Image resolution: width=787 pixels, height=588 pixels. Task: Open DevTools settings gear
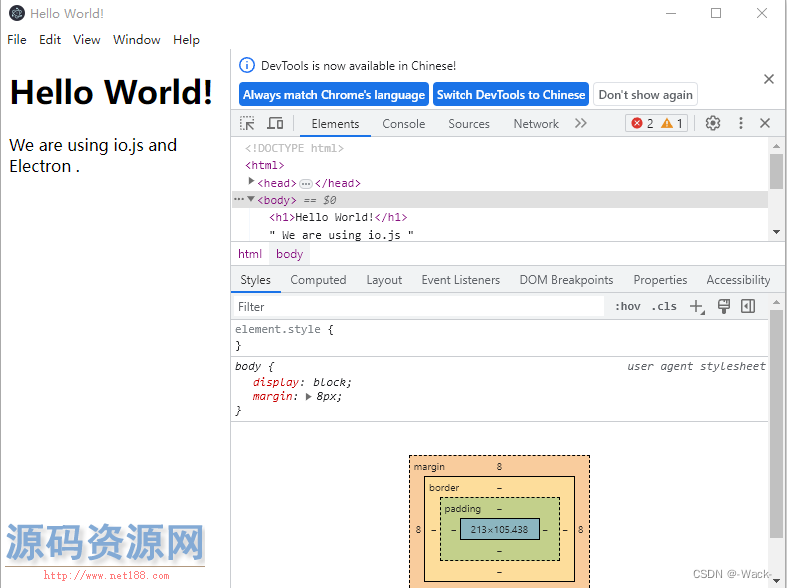(713, 123)
